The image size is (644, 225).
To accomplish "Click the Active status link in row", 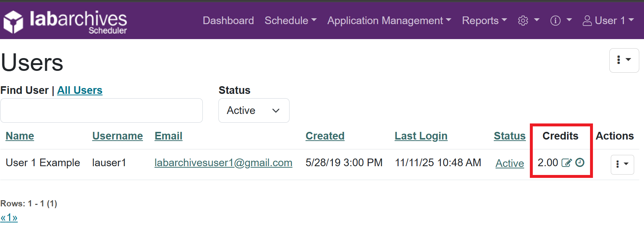I will pos(509,163).
